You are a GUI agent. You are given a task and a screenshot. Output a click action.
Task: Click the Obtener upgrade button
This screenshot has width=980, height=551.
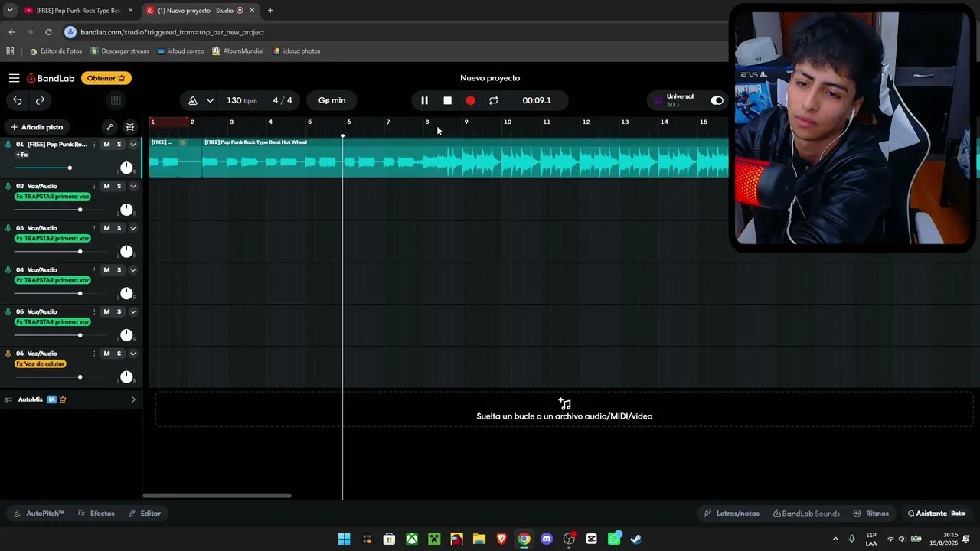(106, 78)
